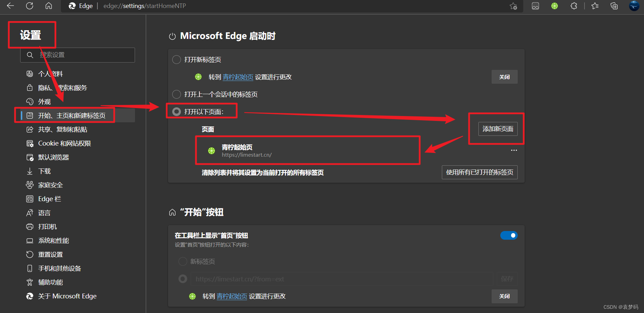Screen dimensions: 644x313
Task: Click the https://limestart.cn/ page entry
Action: (247, 155)
